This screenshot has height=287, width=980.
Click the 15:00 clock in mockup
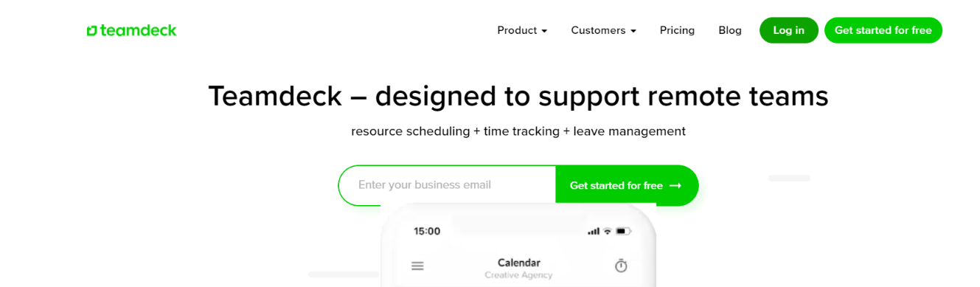coord(427,231)
